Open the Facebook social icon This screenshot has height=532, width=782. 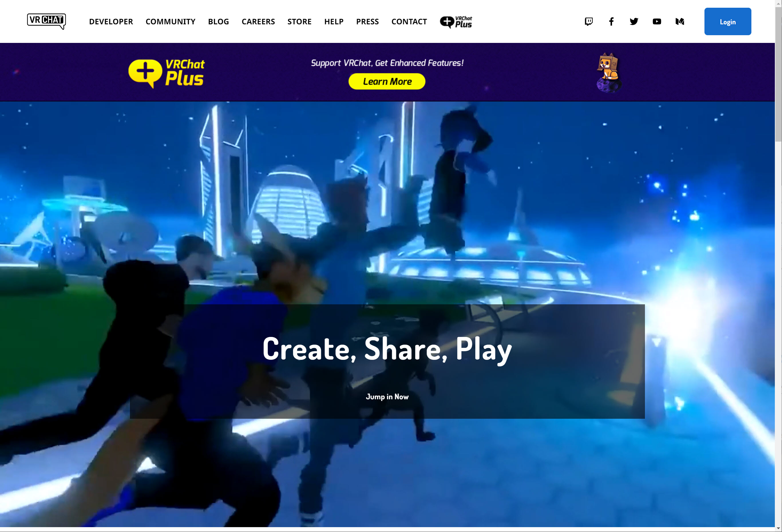[611, 21]
